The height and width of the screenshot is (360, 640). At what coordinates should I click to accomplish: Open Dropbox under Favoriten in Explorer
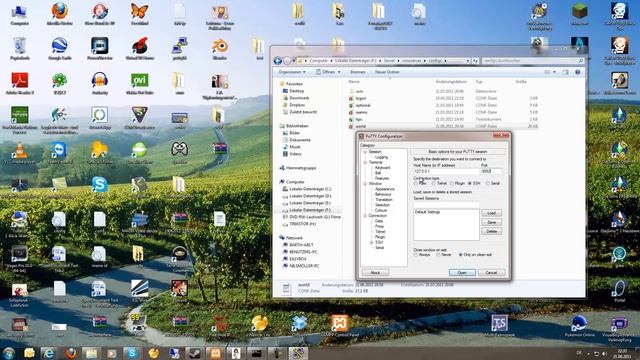coord(297,105)
